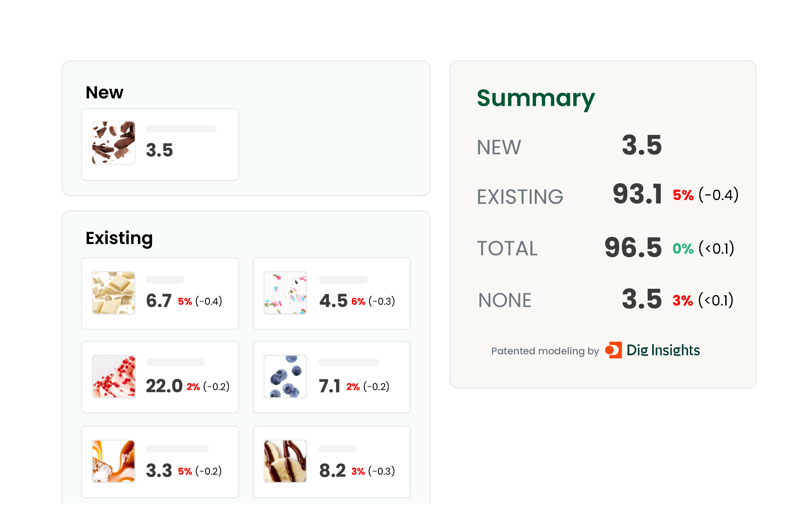The image size is (812, 506).
Task: Click the NONE row label
Action: [x=505, y=300]
